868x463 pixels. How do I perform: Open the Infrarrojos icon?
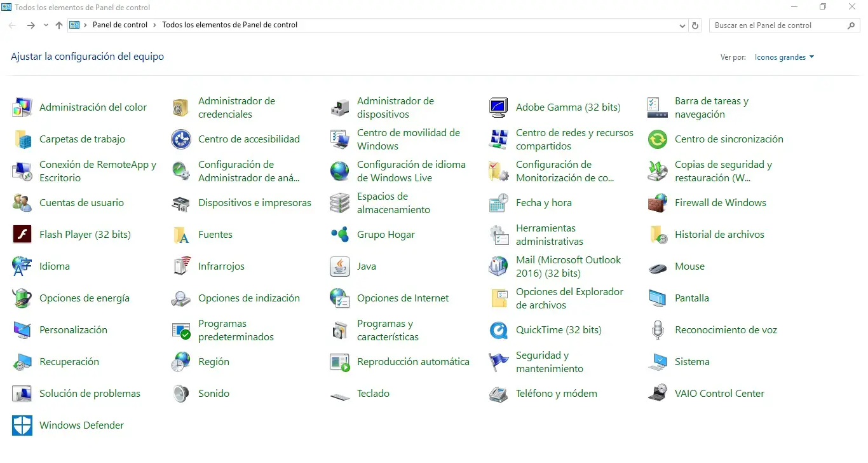coord(181,266)
